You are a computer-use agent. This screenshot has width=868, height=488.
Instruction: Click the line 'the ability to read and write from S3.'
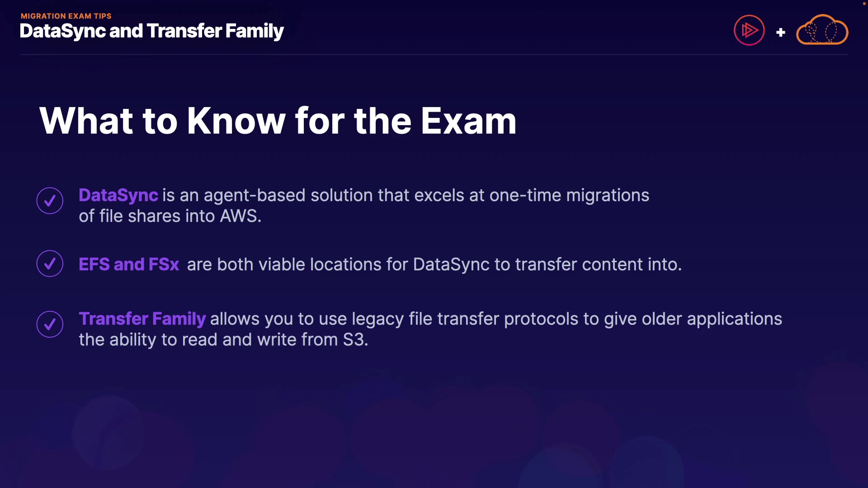pos(223,340)
